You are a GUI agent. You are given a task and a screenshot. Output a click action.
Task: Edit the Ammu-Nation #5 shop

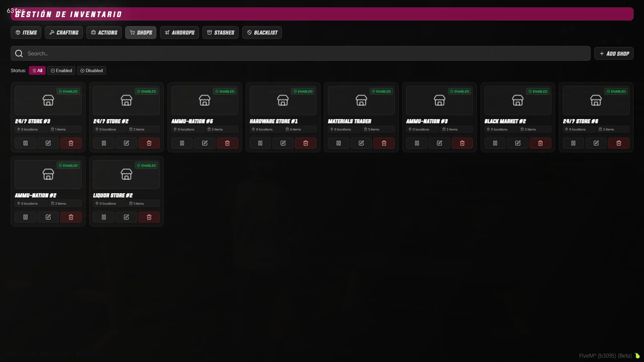pos(204,143)
